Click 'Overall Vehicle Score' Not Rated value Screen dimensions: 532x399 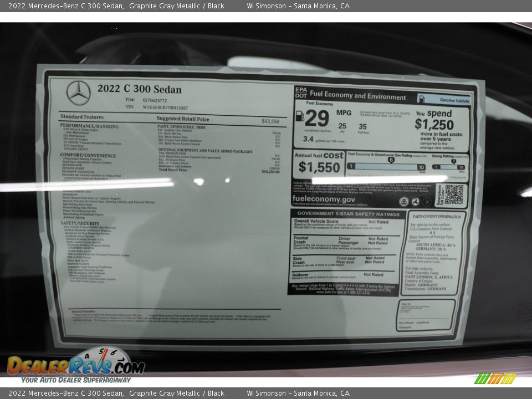[x=378, y=222]
